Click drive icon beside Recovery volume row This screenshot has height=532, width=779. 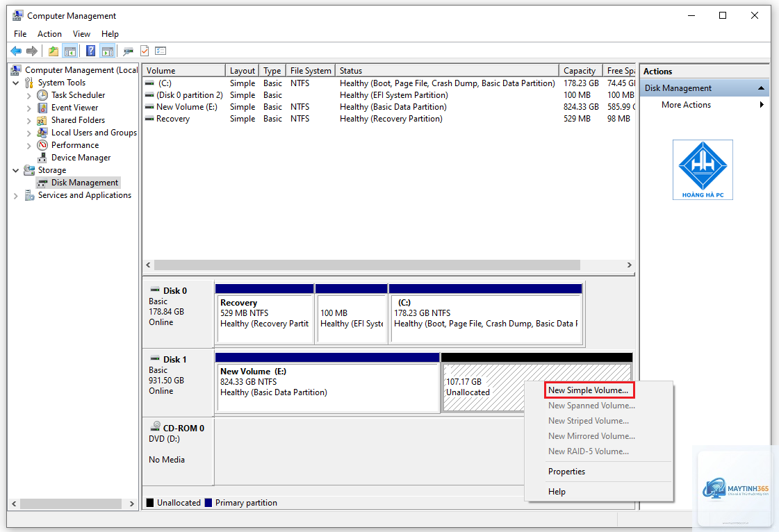click(149, 119)
